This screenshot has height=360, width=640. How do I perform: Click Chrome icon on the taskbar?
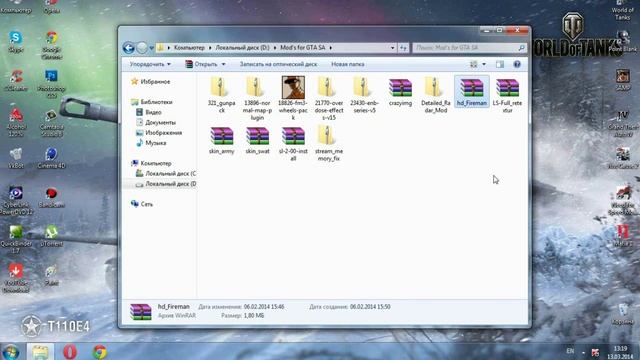click(x=99, y=351)
